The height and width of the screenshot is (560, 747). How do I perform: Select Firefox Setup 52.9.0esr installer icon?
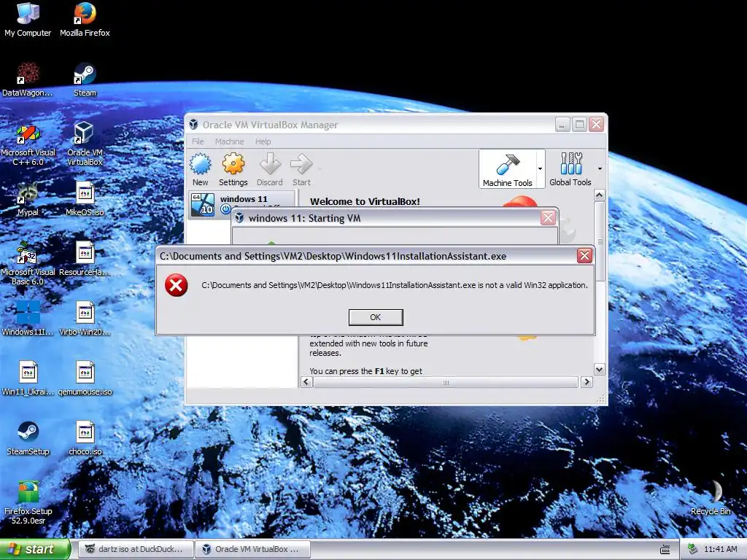pyautogui.click(x=28, y=503)
